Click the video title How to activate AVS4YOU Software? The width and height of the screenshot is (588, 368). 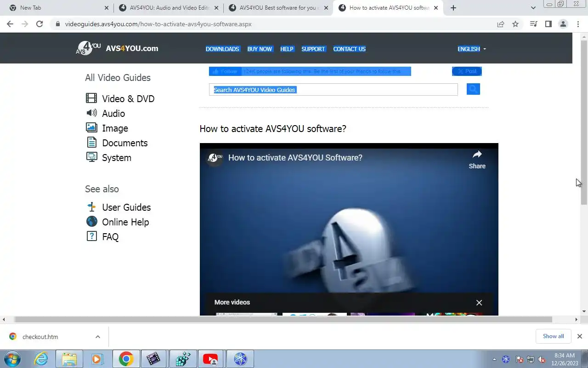(x=295, y=157)
